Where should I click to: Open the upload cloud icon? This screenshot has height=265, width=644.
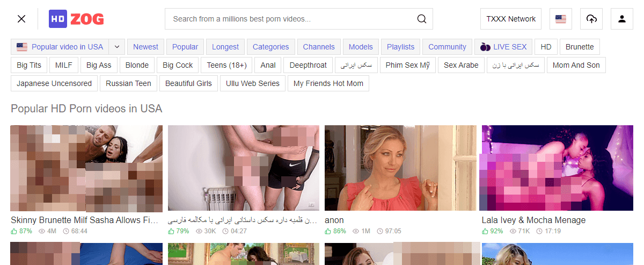591,19
